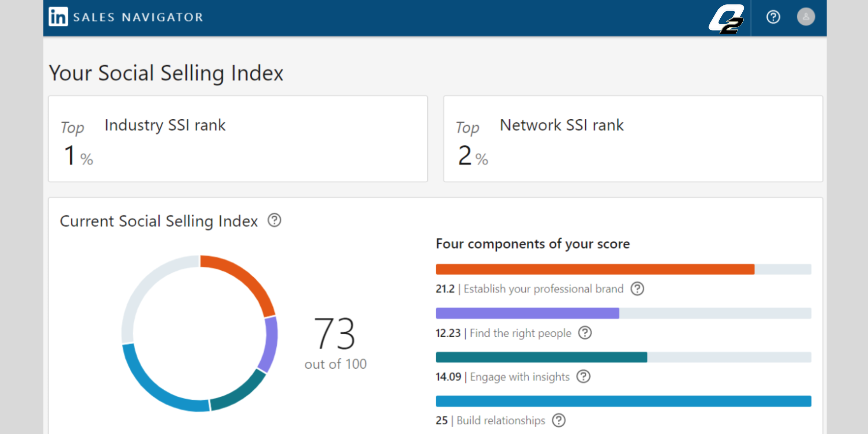Image resolution: width=868 pixels, height=434 pixels.
Task: Click the '21.2' brand score value
Action: 445,289
